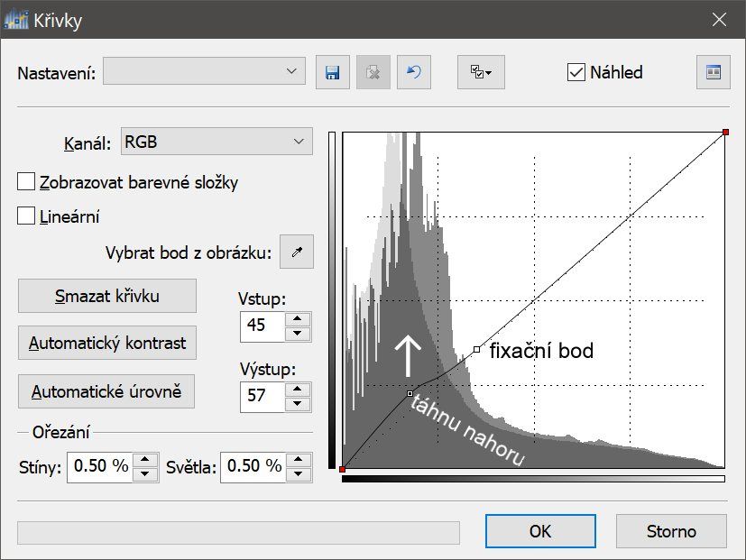Viewport: 746px width, 560px height.
Task: Decrease the Vstup value with down arrow
Action: tap(298, 334)
